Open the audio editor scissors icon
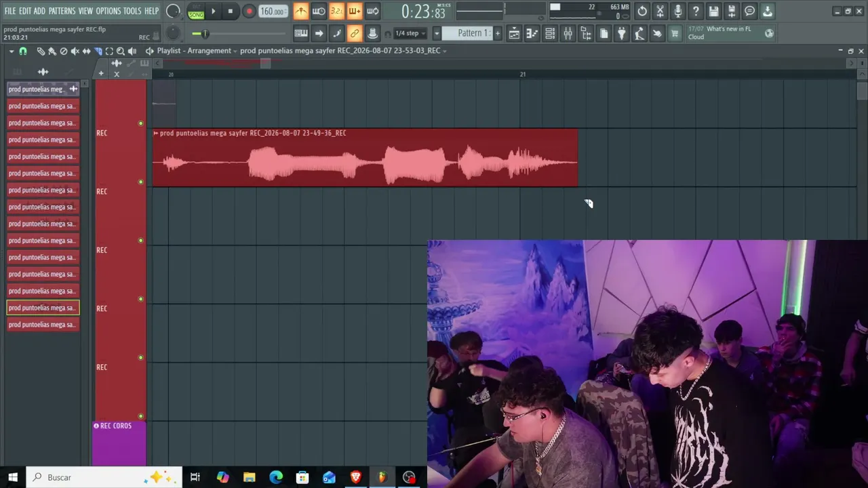Screen dimensions: 868x488 tap(660, 12)
